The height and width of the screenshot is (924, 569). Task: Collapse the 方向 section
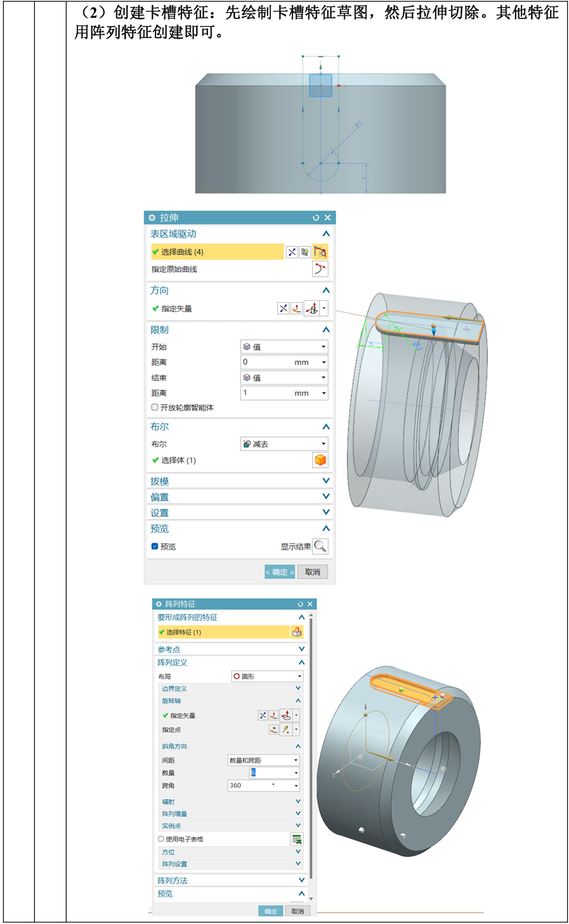(326, 290)
